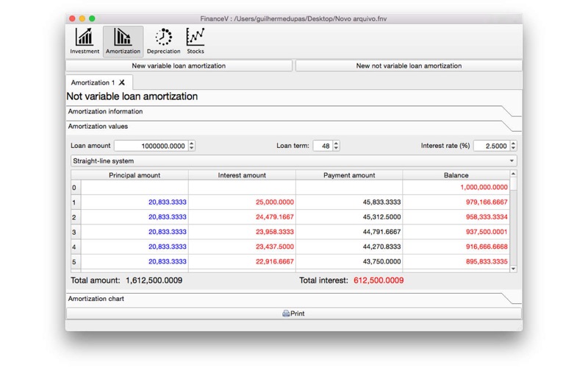Click payment cell 43,750.0000

click(349, 262)
